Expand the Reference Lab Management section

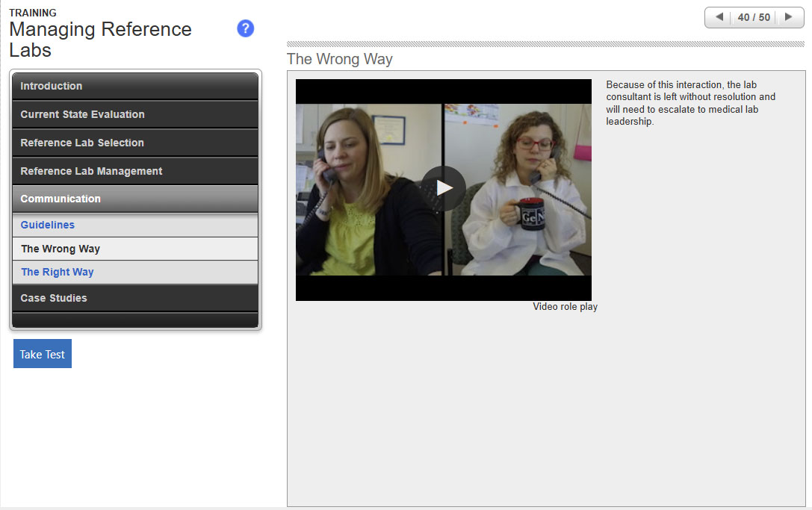[x=135, y=171]
